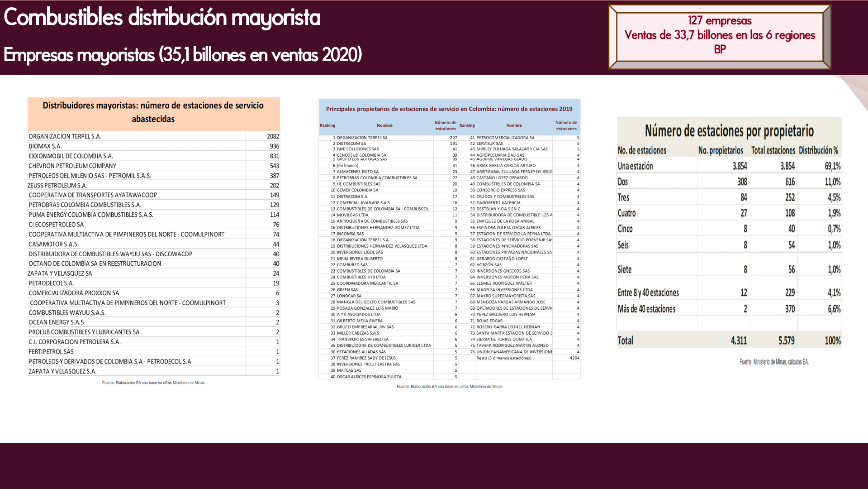Click left table source note 'Fuente: Elaboración EA'
The image size is (868, 489).
pyautogui.click(x=153, y=383)
